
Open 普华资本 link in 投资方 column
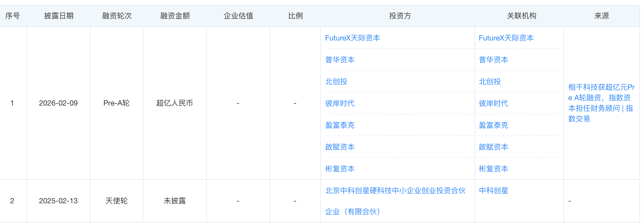(340, 60)
